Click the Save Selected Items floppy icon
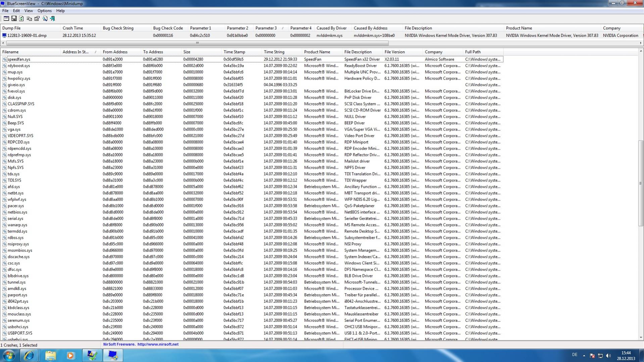The image size is (644, 362). click(14, 18)
